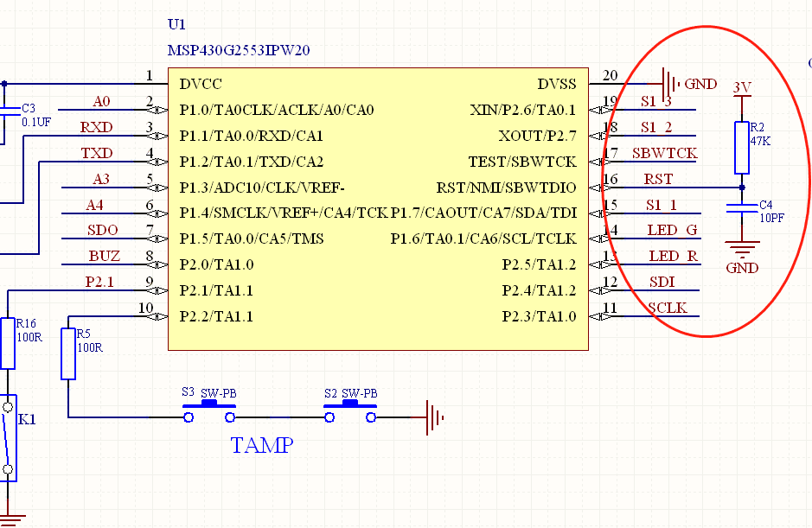Click the 100R value under R5
The height and width of the screenshot is (528, 812).
click(x=90, y=348)
